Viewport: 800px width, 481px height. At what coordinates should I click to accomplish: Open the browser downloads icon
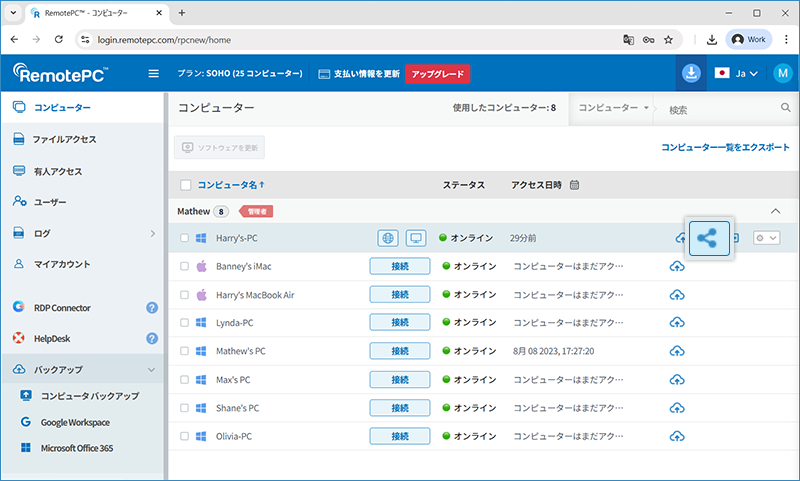click(712, 39)
